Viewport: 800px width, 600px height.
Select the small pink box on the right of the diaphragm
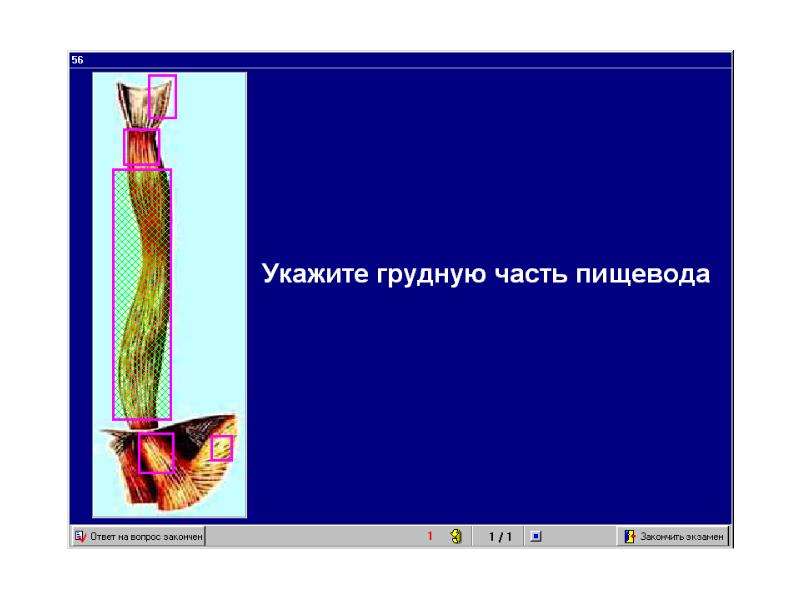point(221,448)
